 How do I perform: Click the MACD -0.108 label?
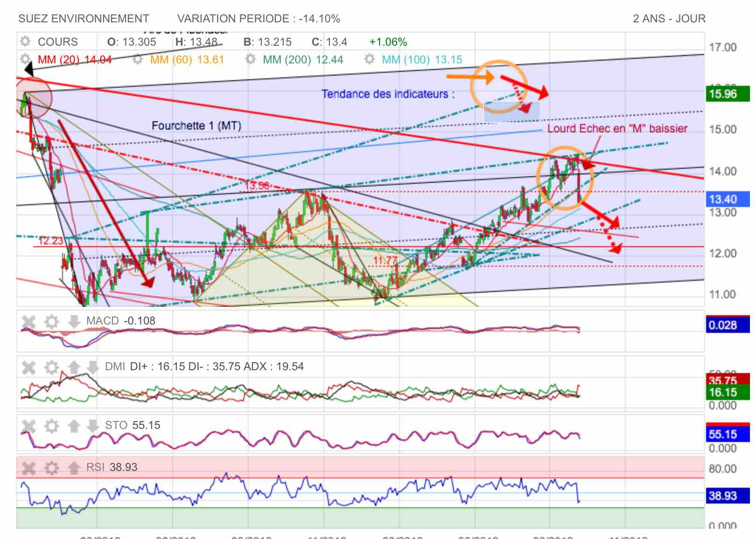coord(121,321)
